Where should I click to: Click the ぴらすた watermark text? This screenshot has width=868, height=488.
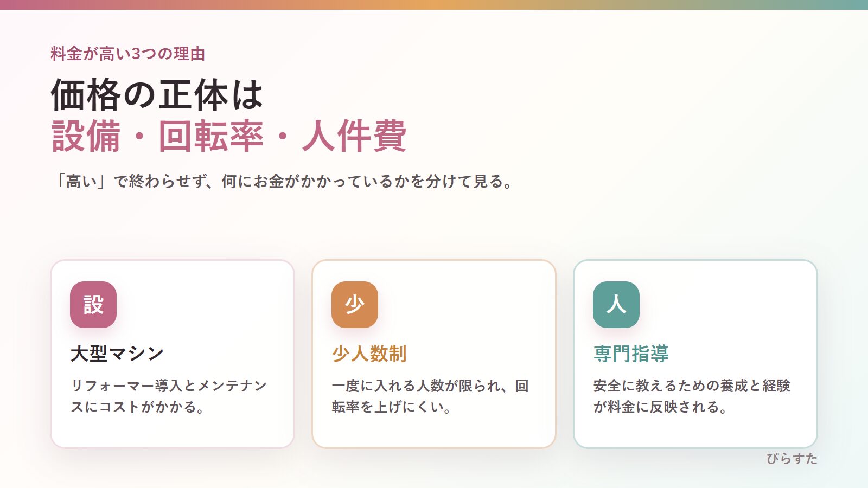click(x=792, y=459)
